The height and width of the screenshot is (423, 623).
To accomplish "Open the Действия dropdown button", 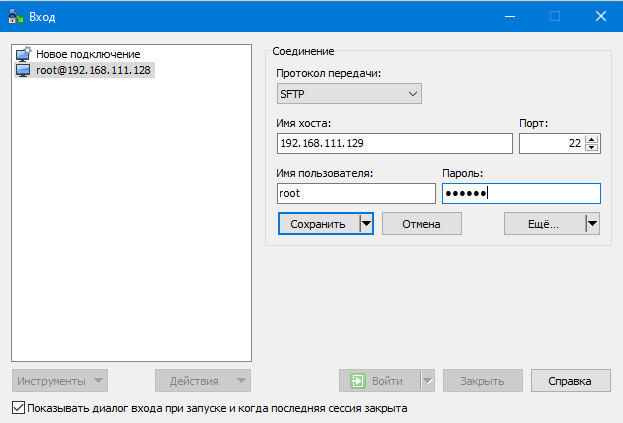I will point(203,381).
